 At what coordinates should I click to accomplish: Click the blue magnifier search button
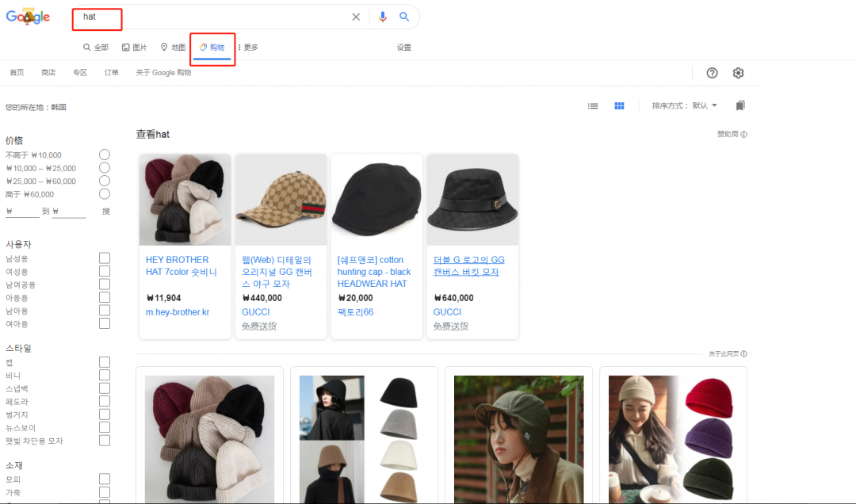click(x=404, y=17)
